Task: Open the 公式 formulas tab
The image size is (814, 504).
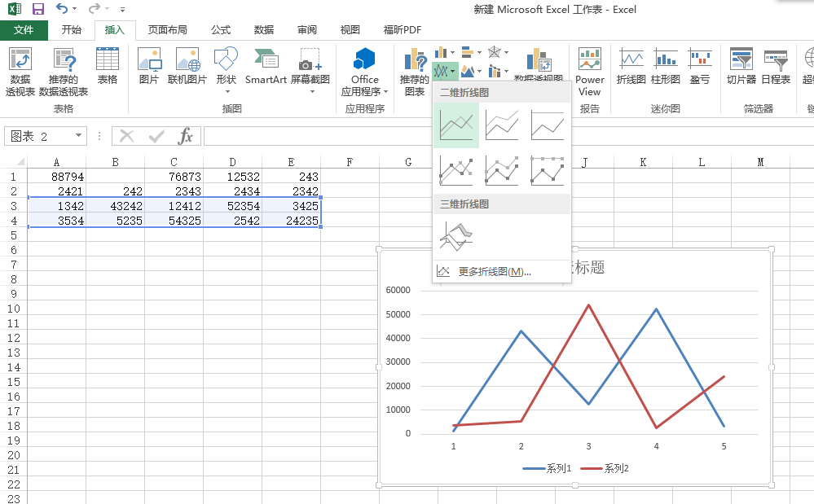Action: [x=221, y=30]
